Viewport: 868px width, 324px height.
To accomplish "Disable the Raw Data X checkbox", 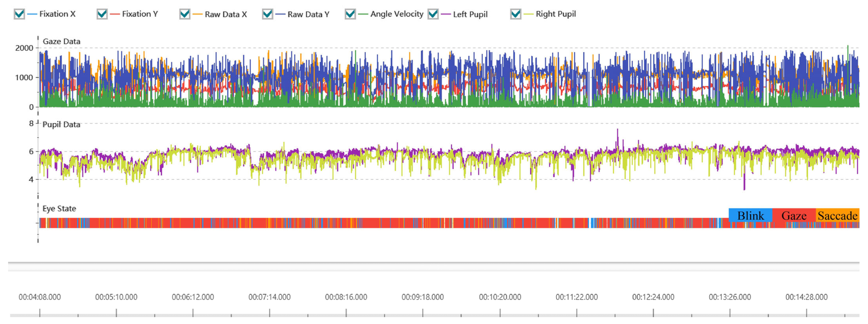I will [x=185, y=14].
